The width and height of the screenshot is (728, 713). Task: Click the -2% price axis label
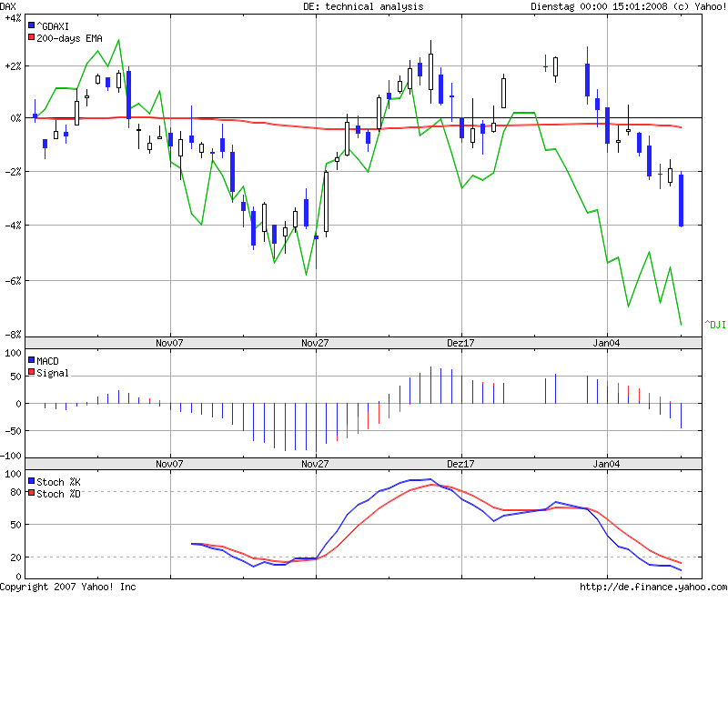[x=13, y=172]
